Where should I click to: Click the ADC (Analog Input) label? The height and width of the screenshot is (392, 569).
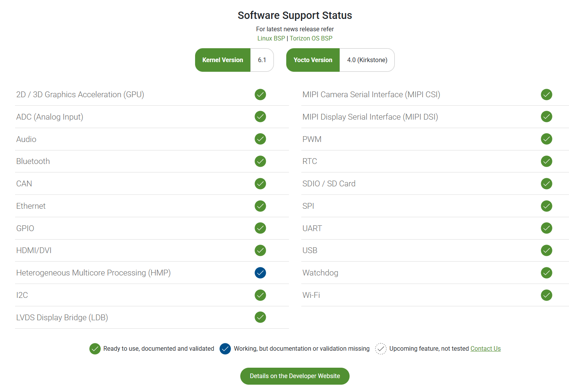click(49, 117)
